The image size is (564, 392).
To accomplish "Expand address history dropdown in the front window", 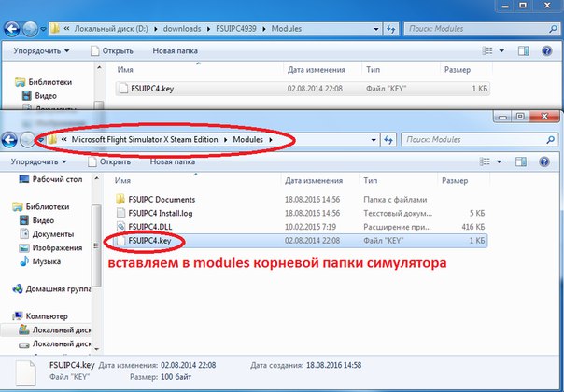I will click(x=374, y=140).
